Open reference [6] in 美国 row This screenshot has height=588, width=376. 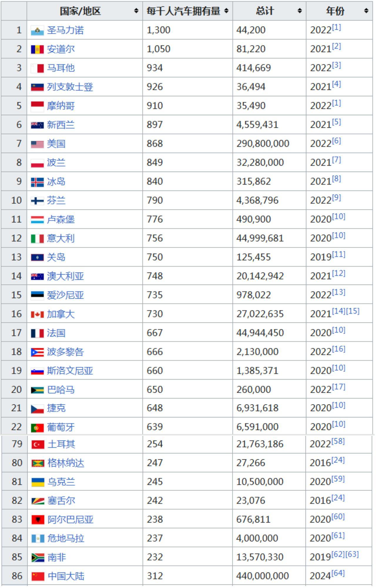click(337, 141)
